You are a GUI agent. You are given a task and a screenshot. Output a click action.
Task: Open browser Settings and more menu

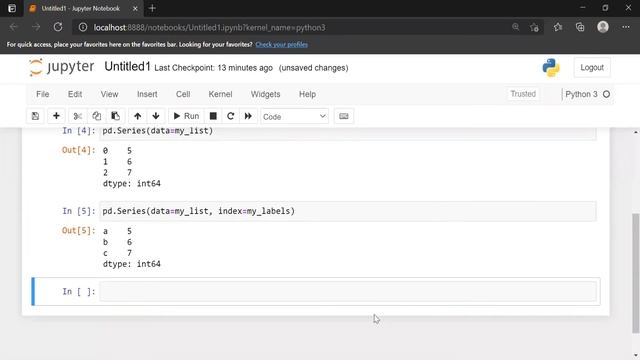(x=626, y=27)
